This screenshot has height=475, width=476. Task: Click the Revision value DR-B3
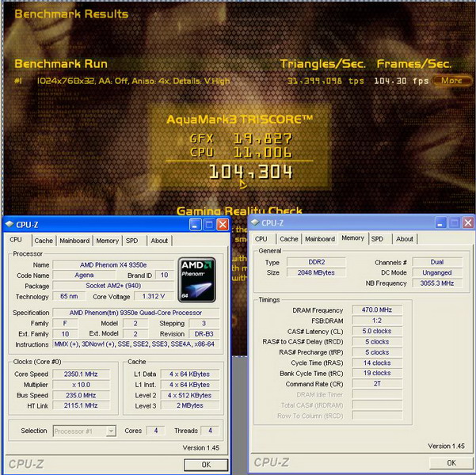pos(204,334)
